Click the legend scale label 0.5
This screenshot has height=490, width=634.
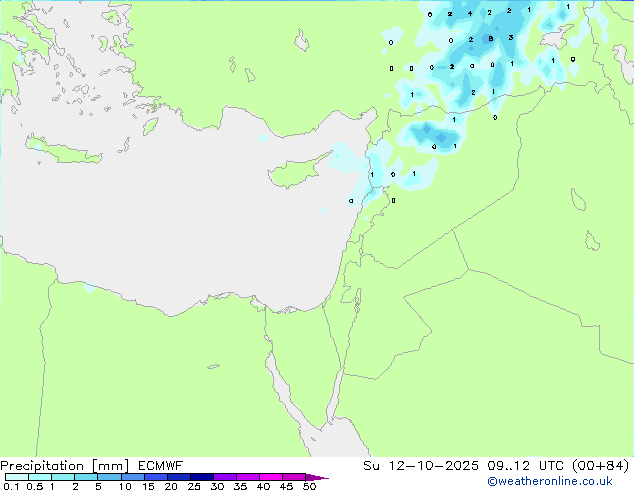pyautogui.click(x=35, y=486)
